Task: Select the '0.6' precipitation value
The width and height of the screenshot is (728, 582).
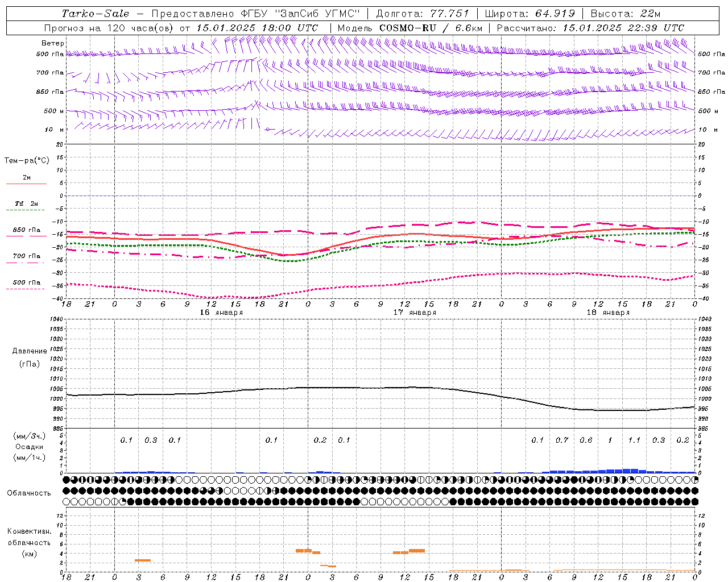Action: 586,440
